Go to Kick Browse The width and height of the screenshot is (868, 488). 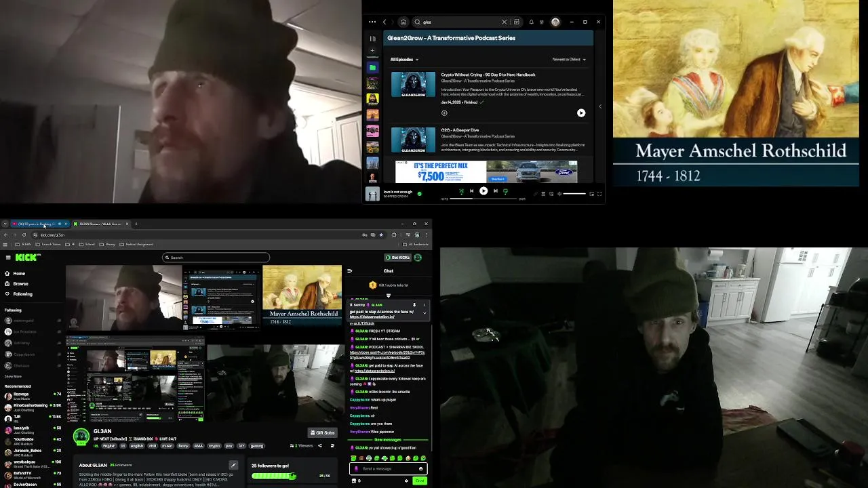16,284
